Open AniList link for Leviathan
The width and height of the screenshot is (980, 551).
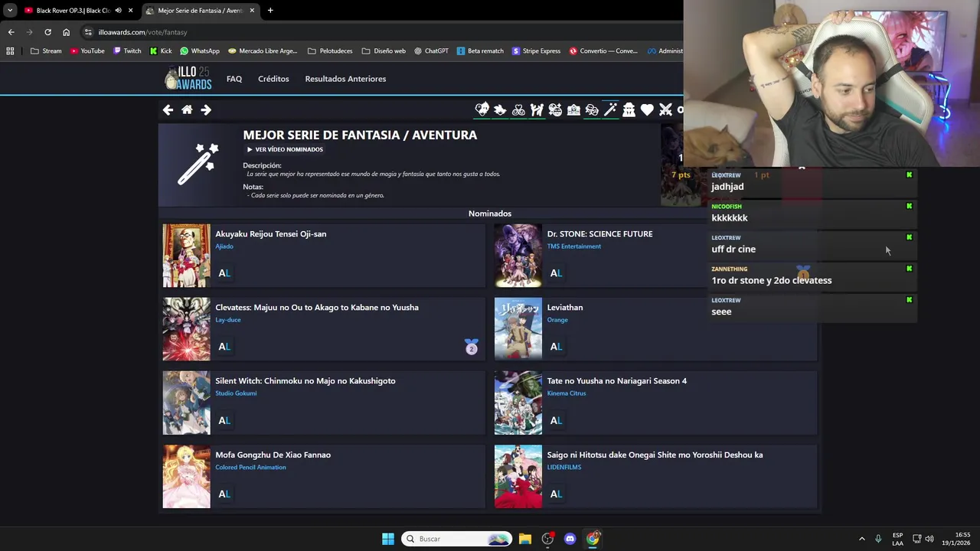coord(556,347)
